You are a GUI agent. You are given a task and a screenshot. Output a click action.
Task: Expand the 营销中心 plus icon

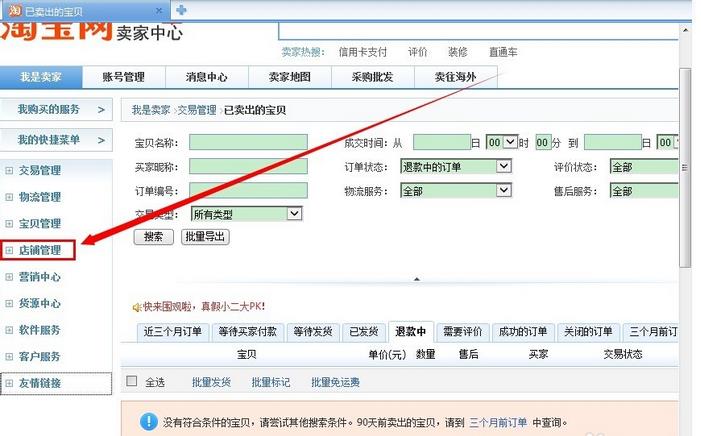(9, 277)
